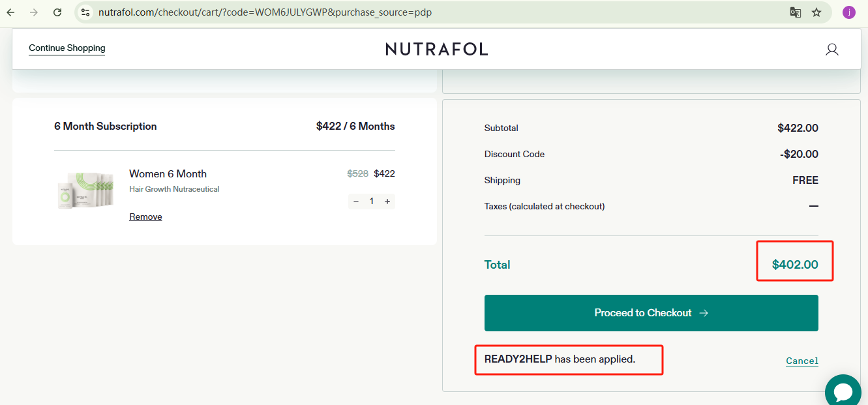This screenshot has height=405, width=868.
Task: Remove Women 6 Month from cart
Action: [145, 217]
